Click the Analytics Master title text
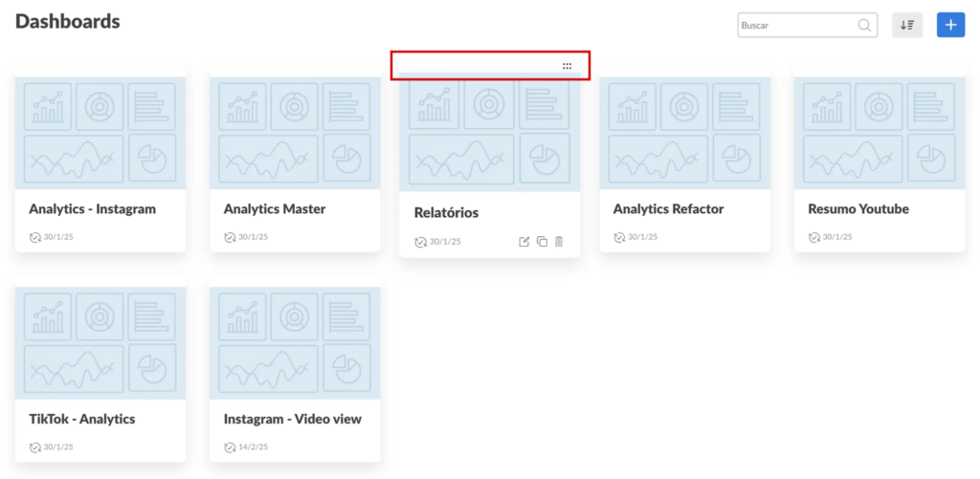Screen dimensions: 980x479 pos(275,208)
